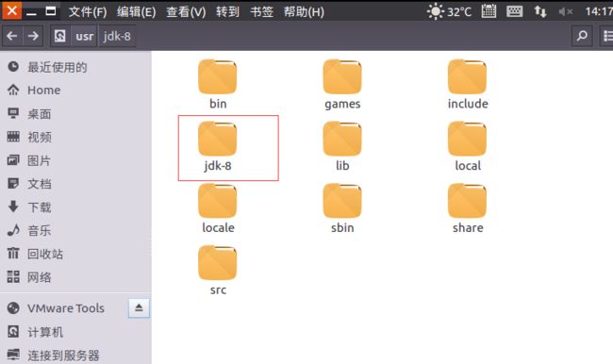Click the clock showing 14:17
Image resolution: width=613 pixels, height=364 pixels.
599,11
